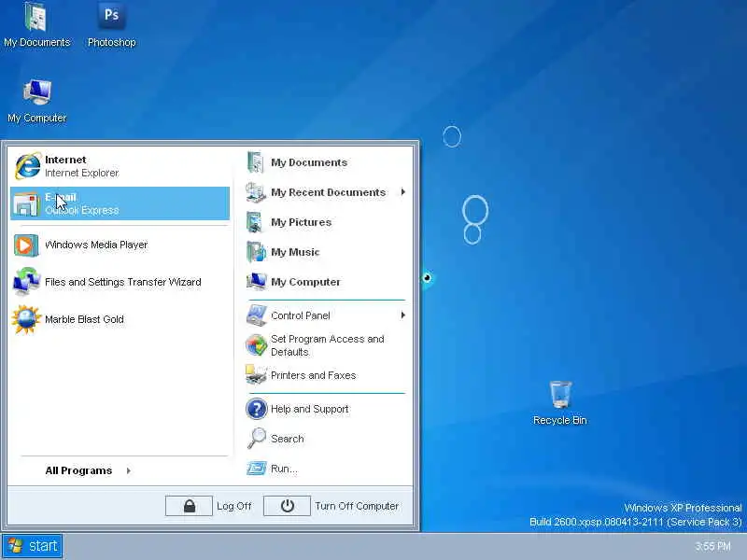Image resolution: width=747 pixels, height=560 pixels.
Task: Launch Windows Media Player icon
Action: 26,245
